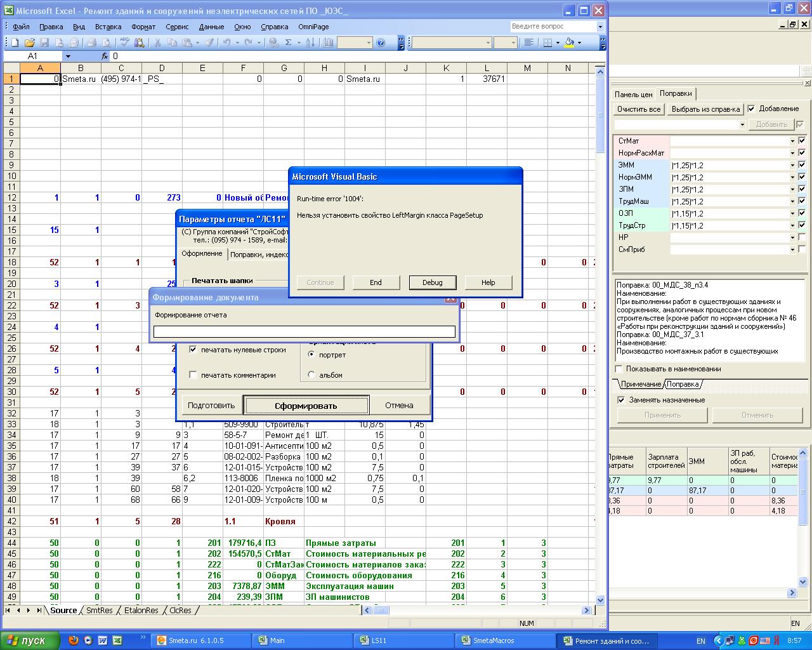812x650 pixels.
Task: Toggle 'Показывать в наименовании' checkbox
Action: [x=619, y=369]
